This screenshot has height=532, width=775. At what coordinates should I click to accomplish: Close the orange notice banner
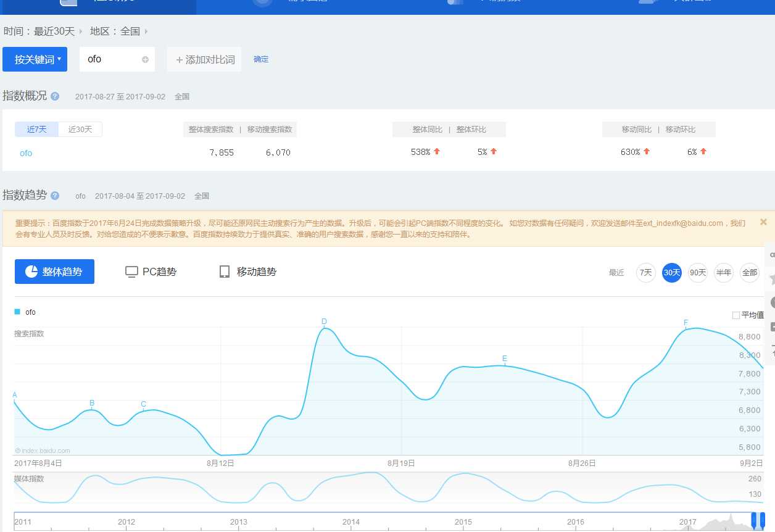[x=763, y=222]
